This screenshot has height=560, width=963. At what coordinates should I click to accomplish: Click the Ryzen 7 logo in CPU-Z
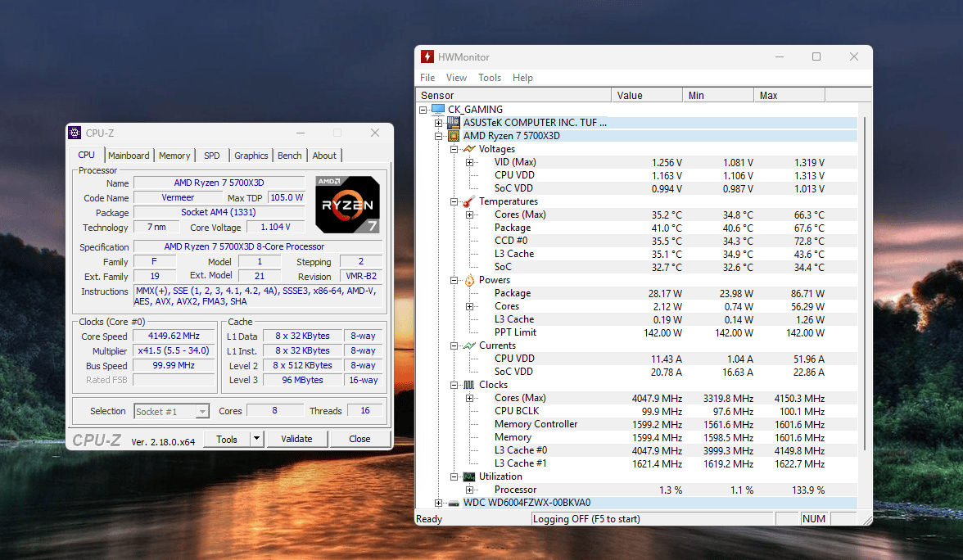click(347, 205)
